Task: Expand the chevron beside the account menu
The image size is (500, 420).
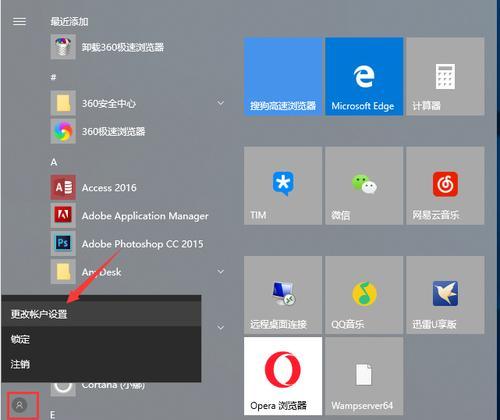Action: click(x=220, y=327)
